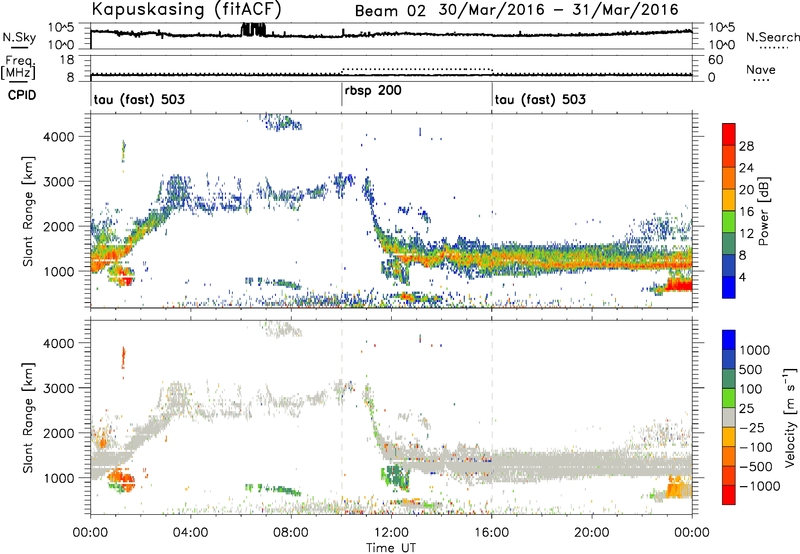Click the "12:00" time tick label
Image resolution: width=800 pixels, height=554 pixels.
pos(391,533)
